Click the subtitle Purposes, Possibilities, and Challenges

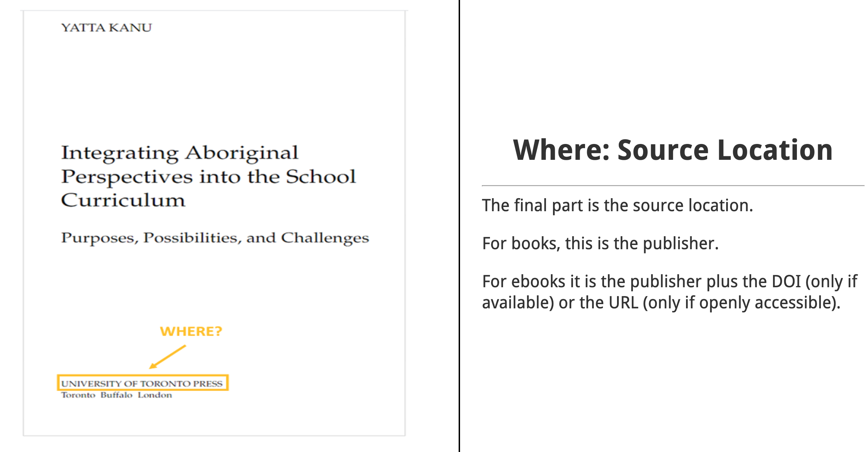point(215,238)
